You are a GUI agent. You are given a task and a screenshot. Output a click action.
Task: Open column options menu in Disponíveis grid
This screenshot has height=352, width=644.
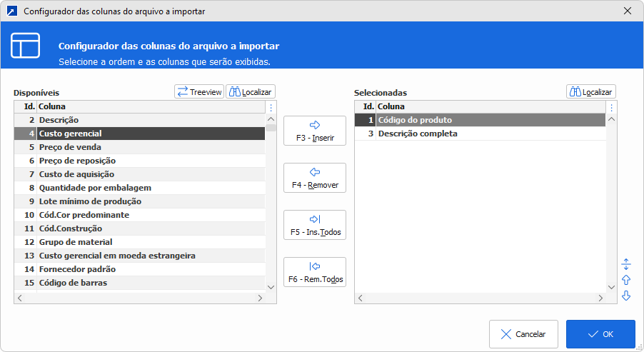[271, 107]
